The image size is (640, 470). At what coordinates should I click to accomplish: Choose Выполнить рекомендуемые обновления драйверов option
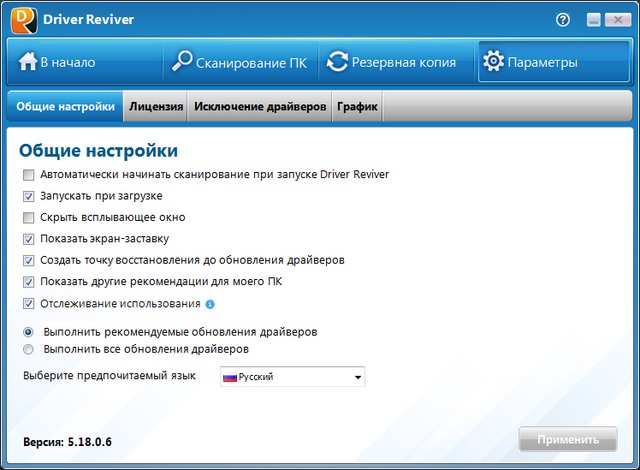pyautogui.click(x=28, y=331)
